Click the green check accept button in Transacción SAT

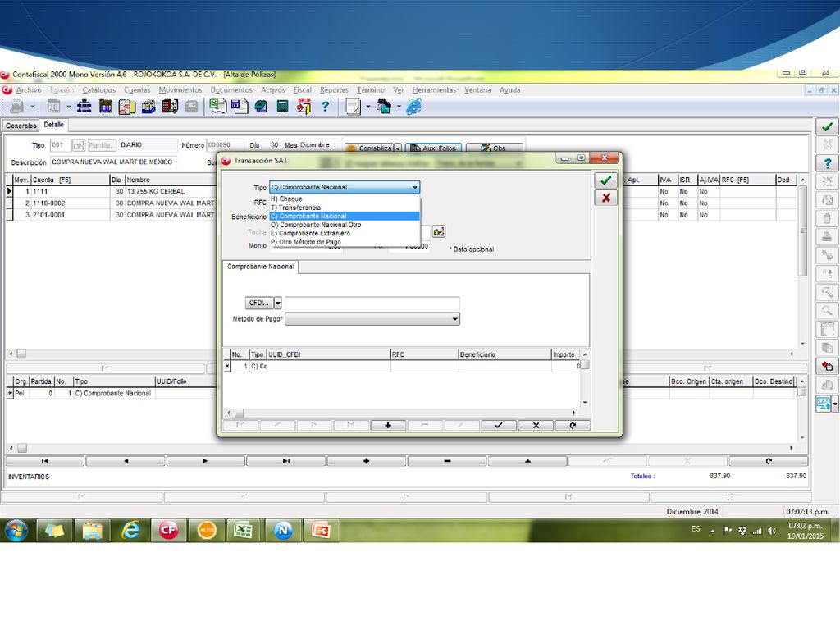tap(606, 180)
